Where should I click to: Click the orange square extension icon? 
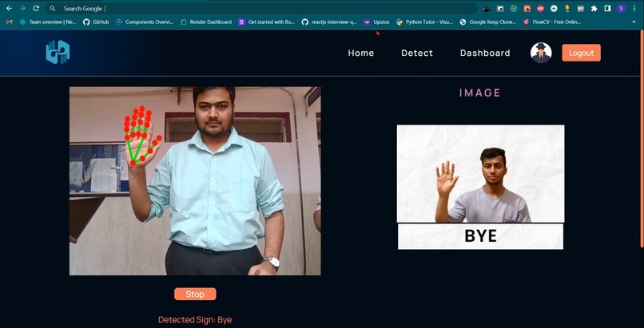527,9
